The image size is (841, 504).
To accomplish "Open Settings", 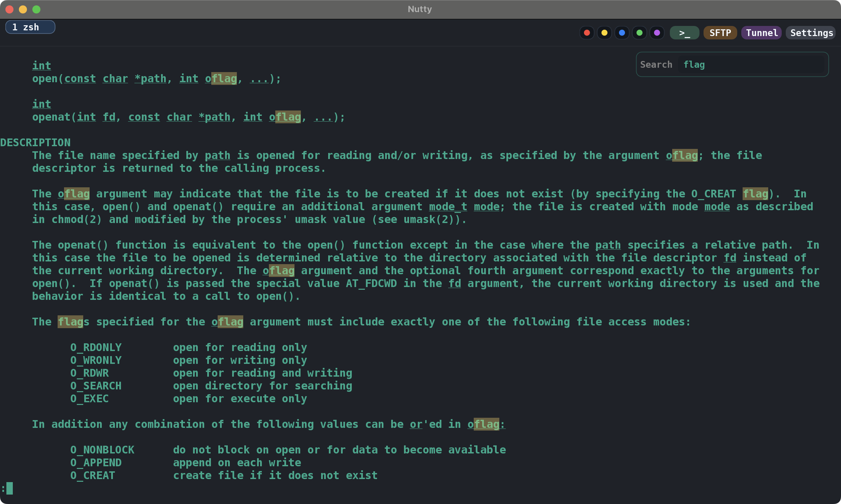I will coord(811,33).
